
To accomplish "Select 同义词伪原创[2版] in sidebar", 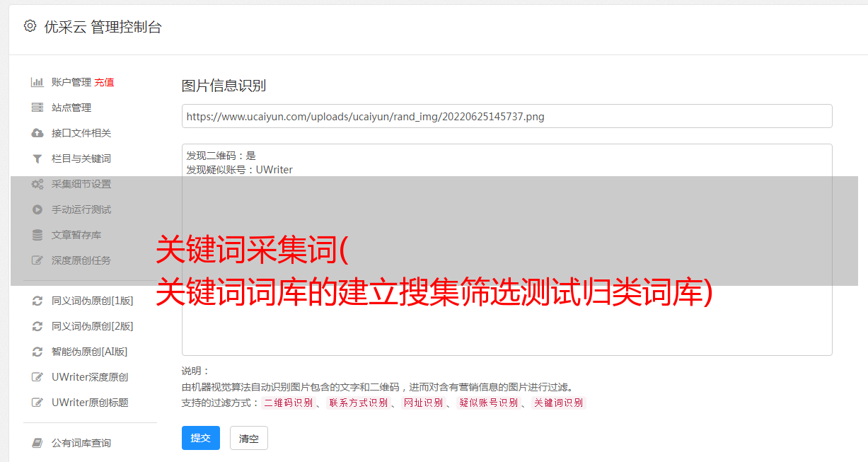I will click(x=93, y=326).
